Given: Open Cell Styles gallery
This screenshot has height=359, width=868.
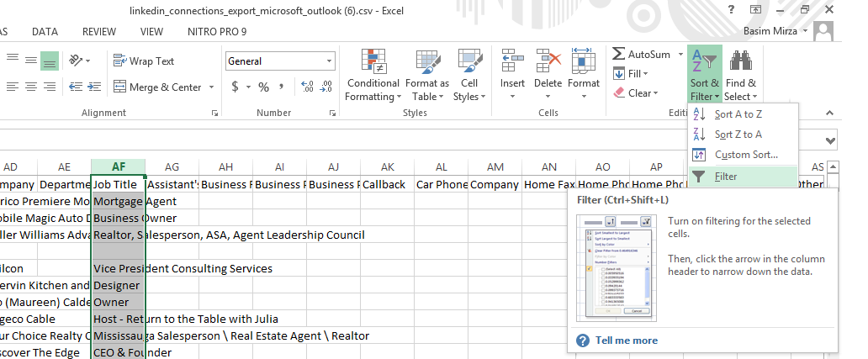Looking at the screenshot, I should 469,75.
